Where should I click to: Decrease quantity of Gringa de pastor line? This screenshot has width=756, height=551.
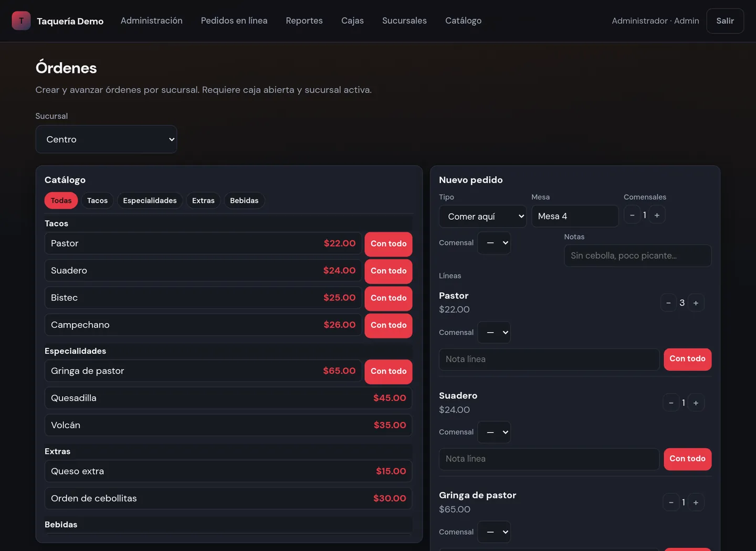671,503
